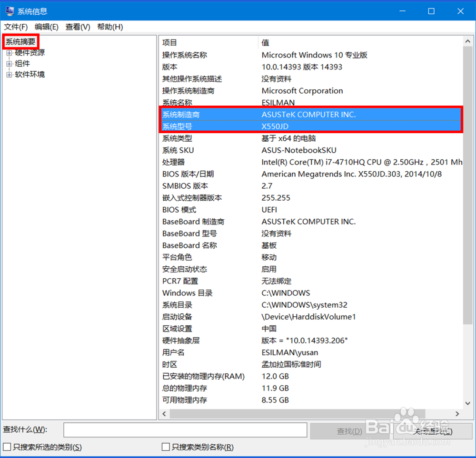476x458 pixels.
Task: Open the 文件(F) menu
Action: coord(16,27)
